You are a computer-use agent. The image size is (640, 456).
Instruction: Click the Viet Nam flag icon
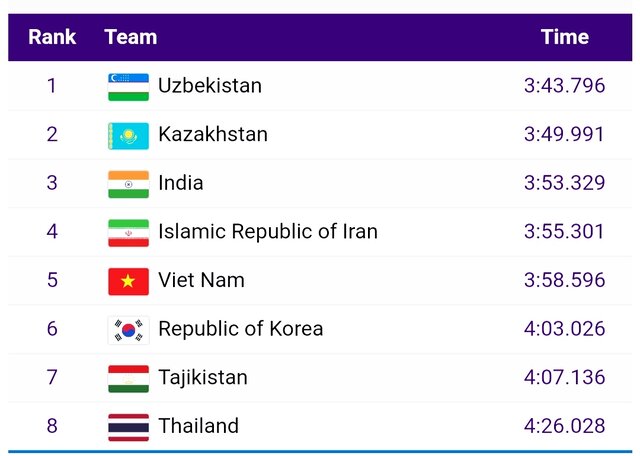[x=128, y=281]
